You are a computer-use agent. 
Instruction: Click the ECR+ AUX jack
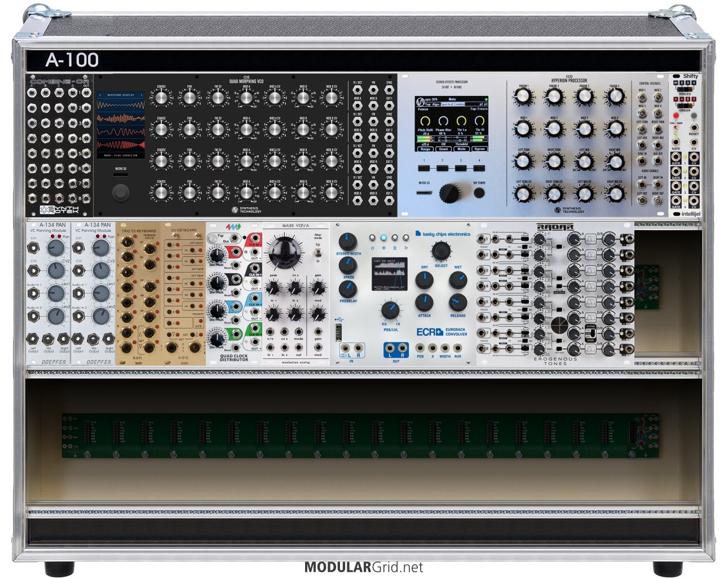pyautogui.click(x=457, y=348)
